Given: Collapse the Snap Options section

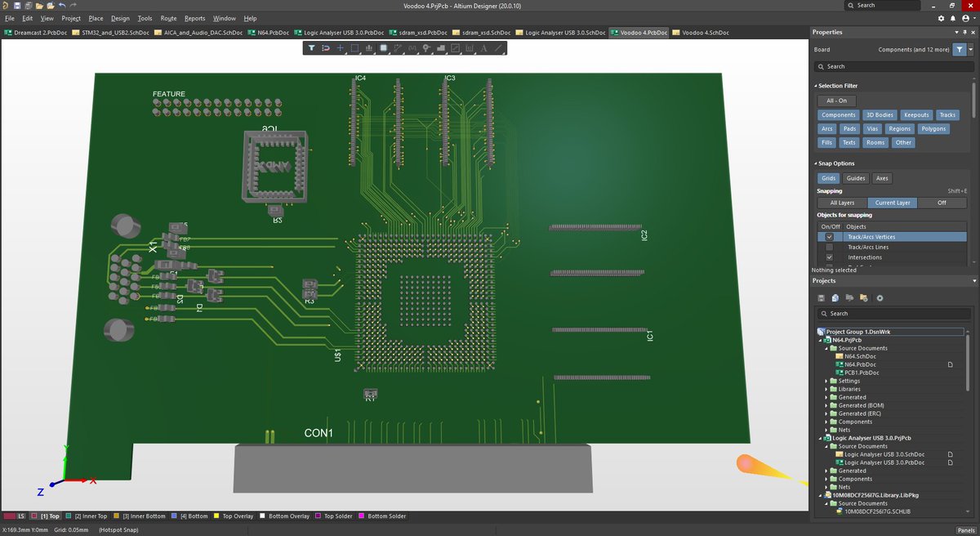Looking at the screenshot, I should point(815,163).
